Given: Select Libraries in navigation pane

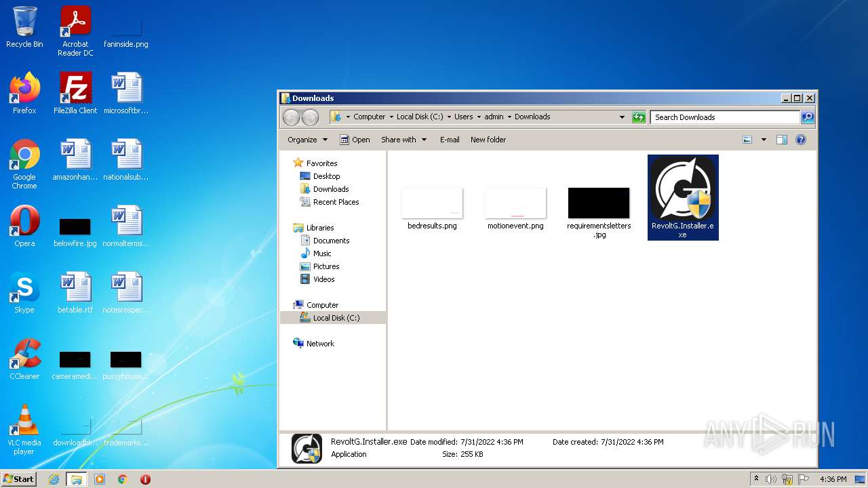Looking at the screenshot, I should (x=320, y=228).
